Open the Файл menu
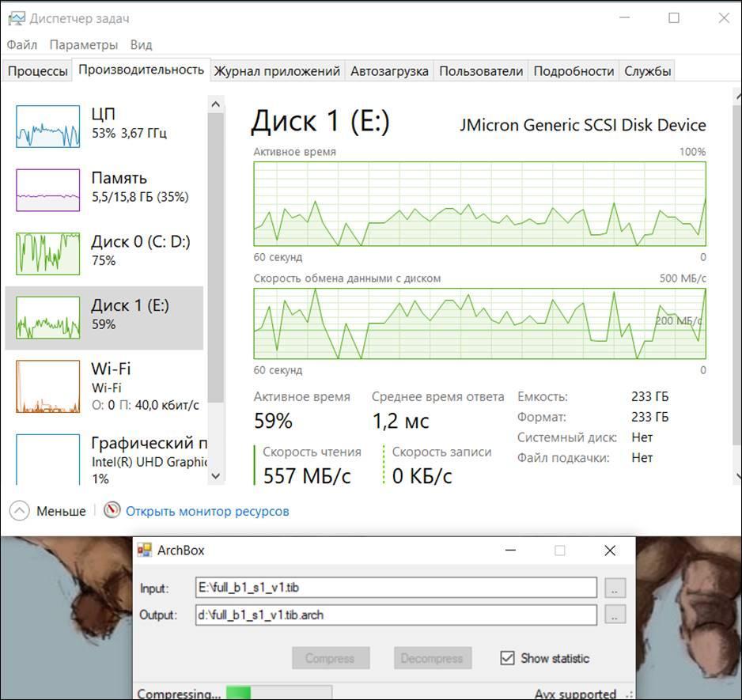 (x=22, y=45)
